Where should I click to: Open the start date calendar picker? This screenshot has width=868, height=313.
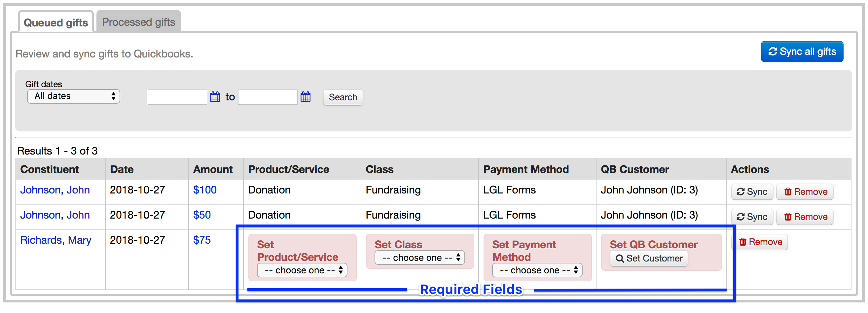(x=215, y=97)
